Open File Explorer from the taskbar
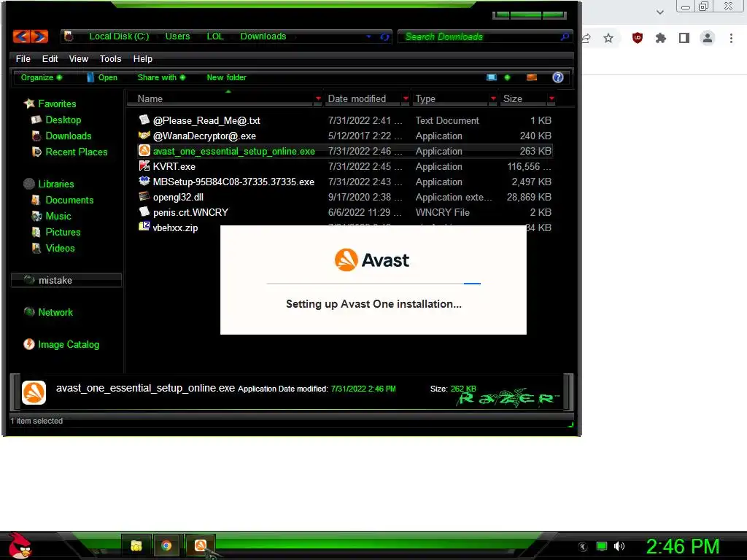 (x=136, y=545)
